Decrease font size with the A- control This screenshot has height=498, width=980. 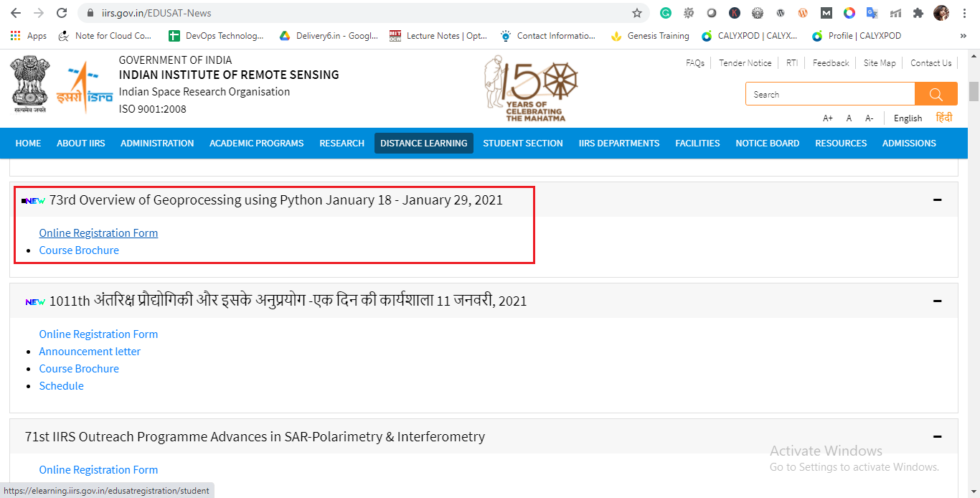[869, 118]
